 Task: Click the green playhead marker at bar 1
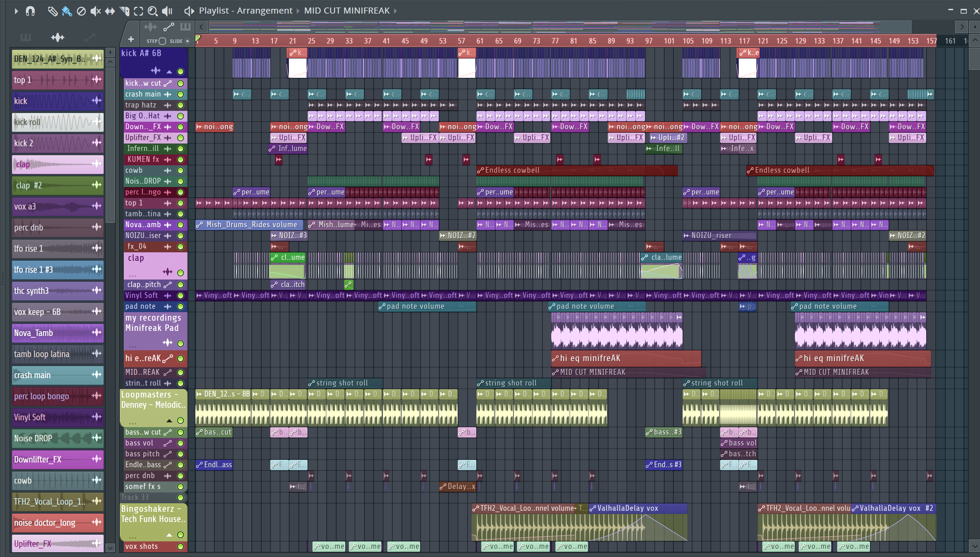pos(197,39)
